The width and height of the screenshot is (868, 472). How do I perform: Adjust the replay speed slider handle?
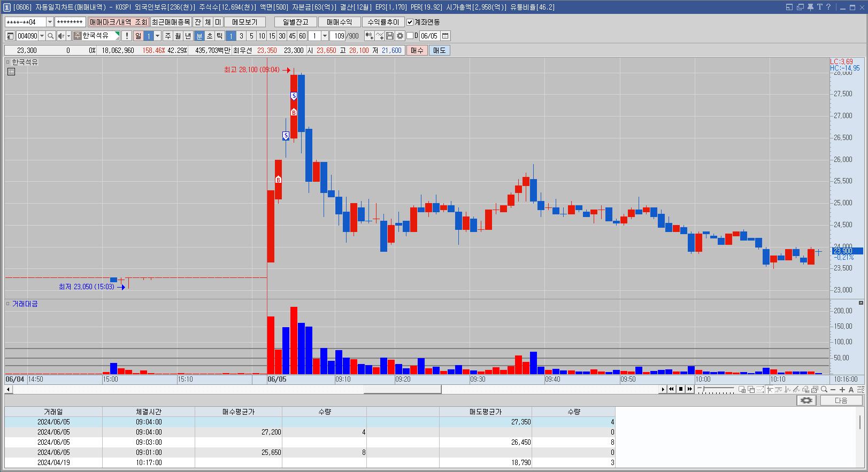tap(703, 389)
